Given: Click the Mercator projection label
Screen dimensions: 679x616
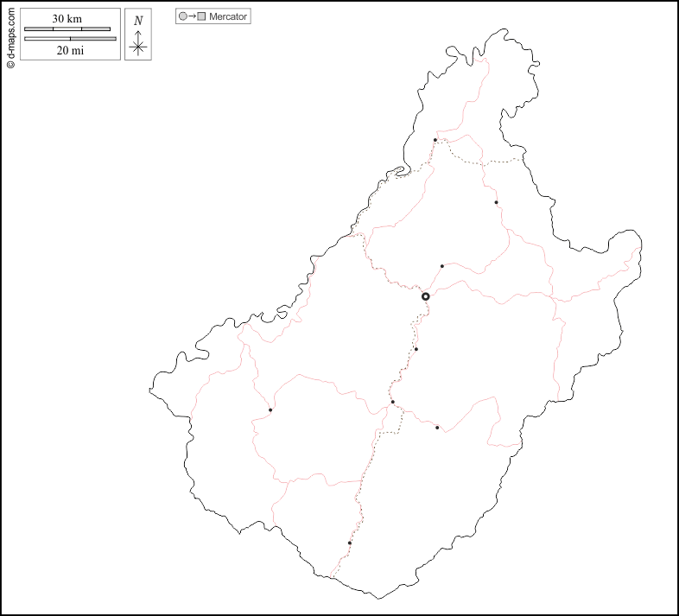Looking at the screenshot, I should pos(228,16).
